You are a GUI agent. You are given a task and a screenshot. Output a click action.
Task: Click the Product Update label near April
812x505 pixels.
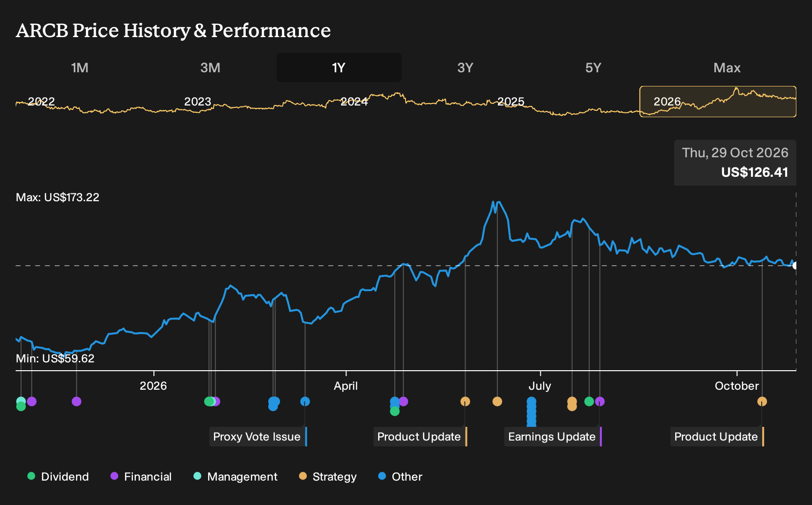[x=420, y=437]
